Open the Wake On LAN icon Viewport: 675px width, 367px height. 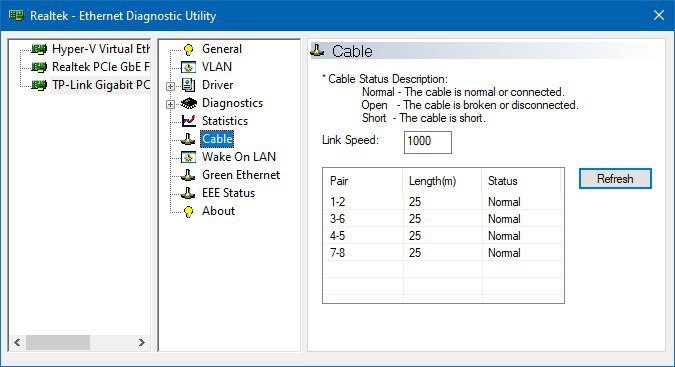click(x=189, y=157)
